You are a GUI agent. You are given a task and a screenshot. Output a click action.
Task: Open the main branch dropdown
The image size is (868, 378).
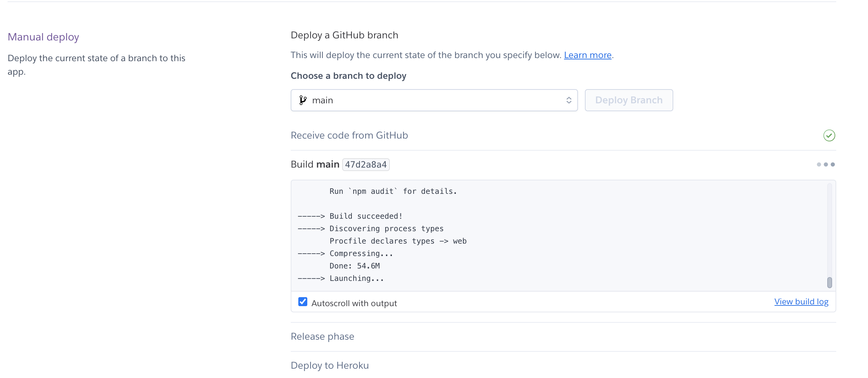click(434, 100)
